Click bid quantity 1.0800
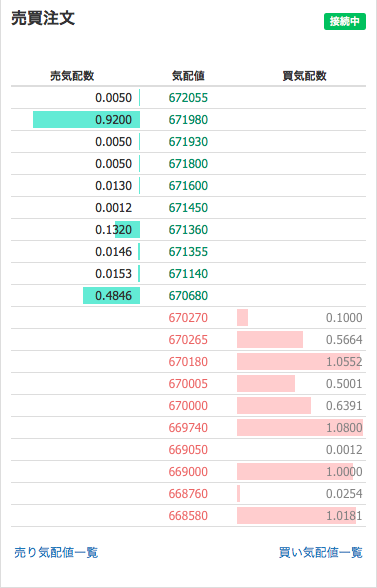The height and width of the screenshot is (588, 377). 344,428
